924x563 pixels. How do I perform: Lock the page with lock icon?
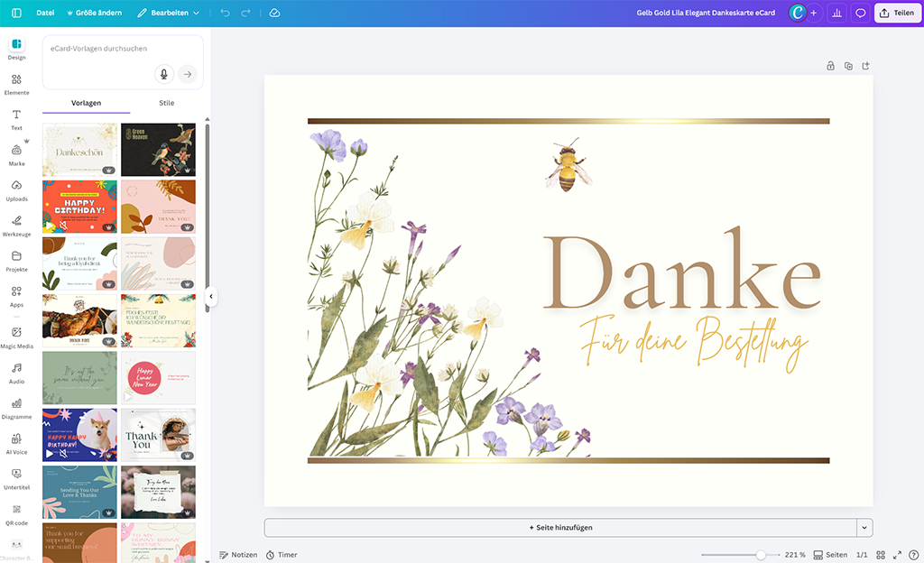coord(830,66)
